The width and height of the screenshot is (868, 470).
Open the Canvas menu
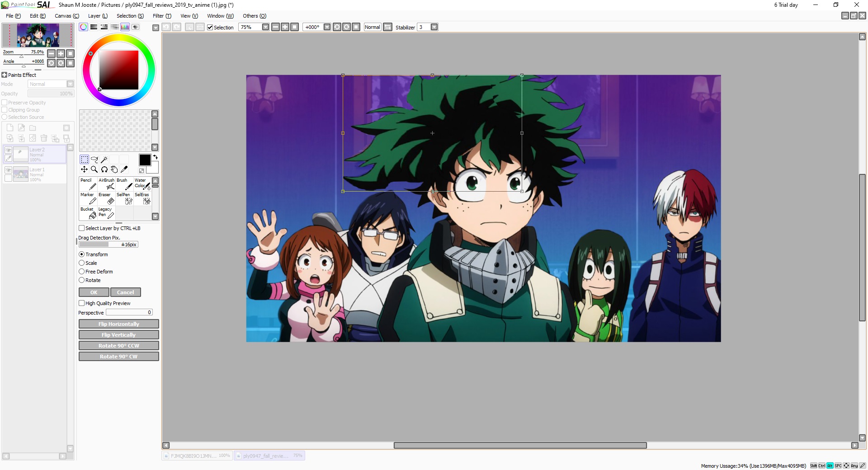(x=67, y=16)
